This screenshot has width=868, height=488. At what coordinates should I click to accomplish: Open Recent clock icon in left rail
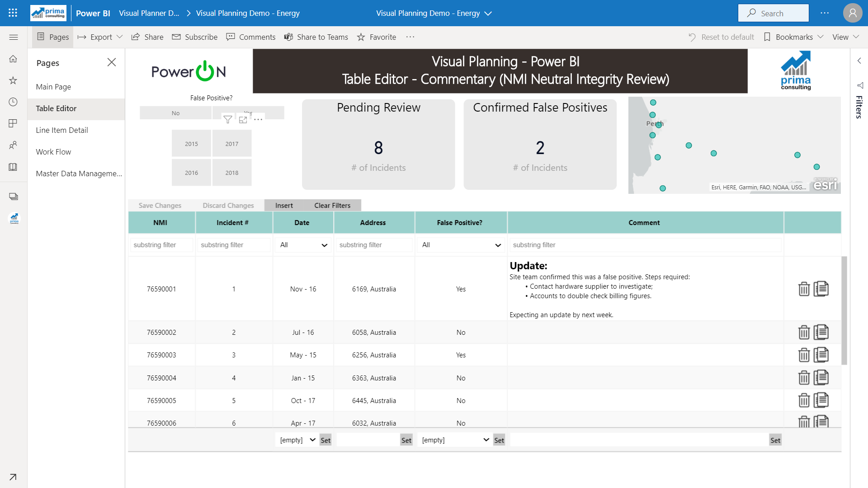(13, 102)
